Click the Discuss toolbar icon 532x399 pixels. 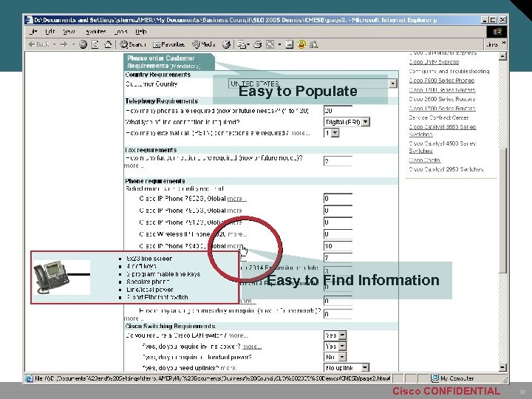click(x=290, y=44)
